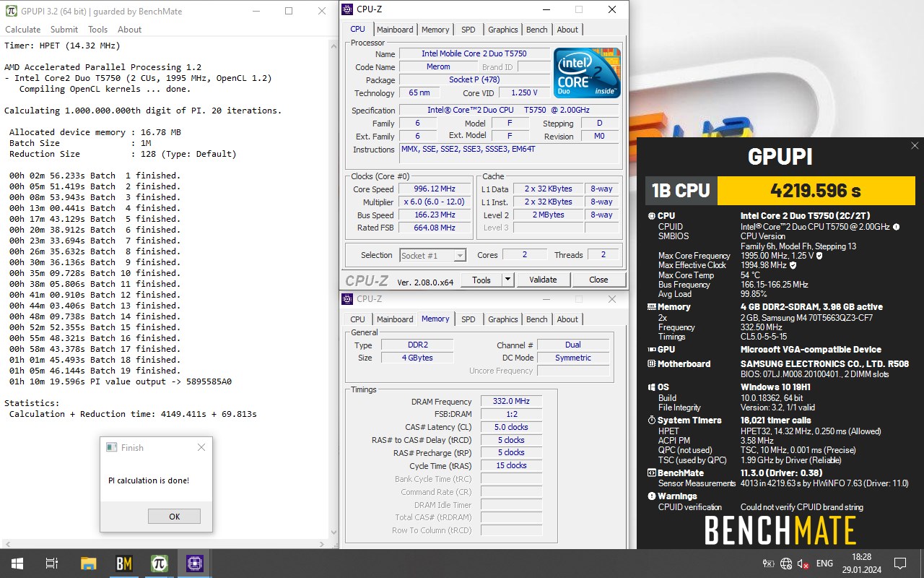Click the Intel Core 2 Duo logo
Image resolution: width=924 pixels, height=578 pixels.
tap(587, 73)
